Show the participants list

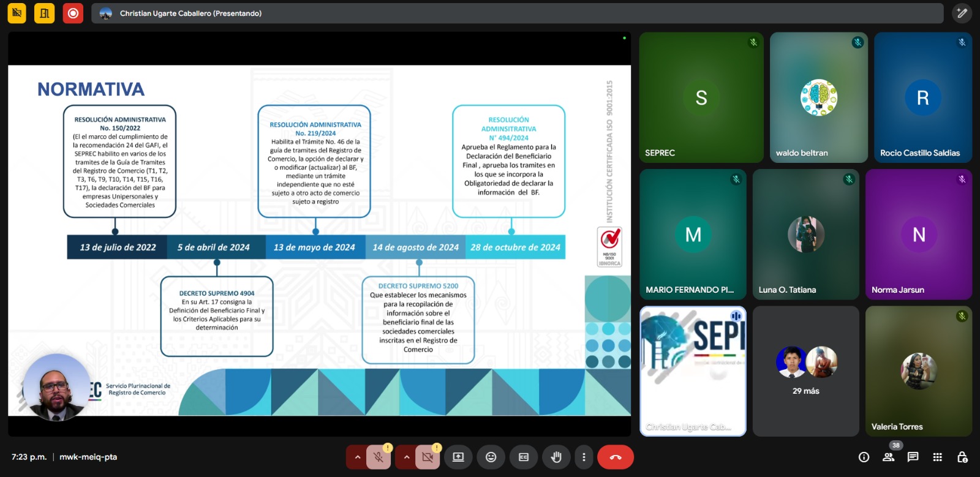[x=888, y=457]
